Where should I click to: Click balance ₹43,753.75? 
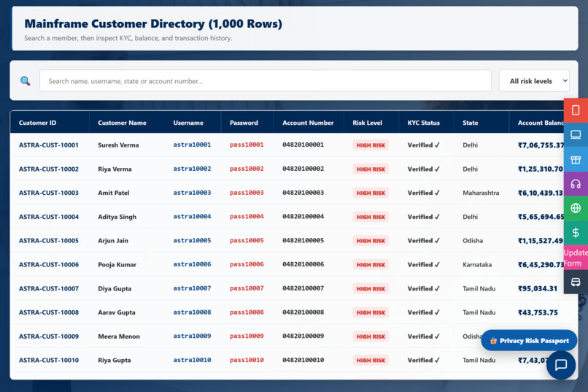[x=538, y=312]
